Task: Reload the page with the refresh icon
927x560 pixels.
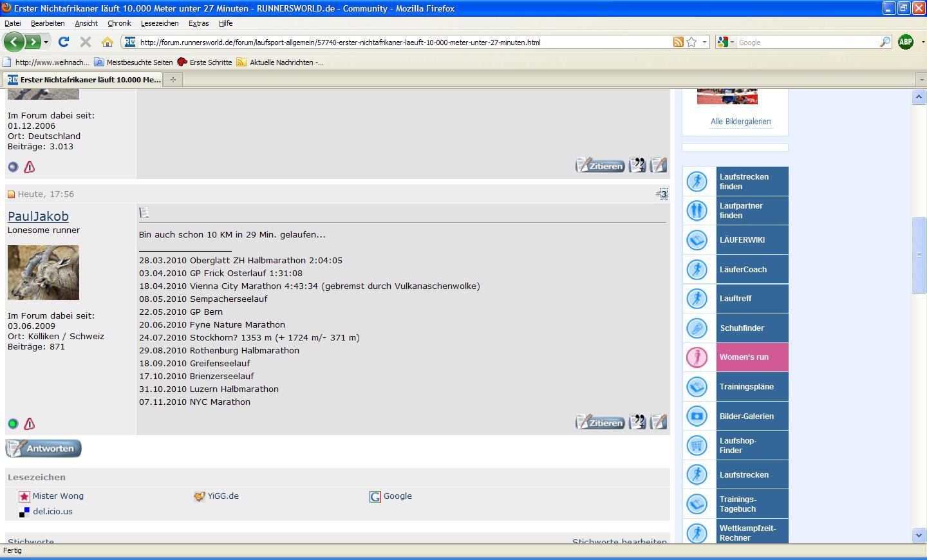Action: [63, 42]
